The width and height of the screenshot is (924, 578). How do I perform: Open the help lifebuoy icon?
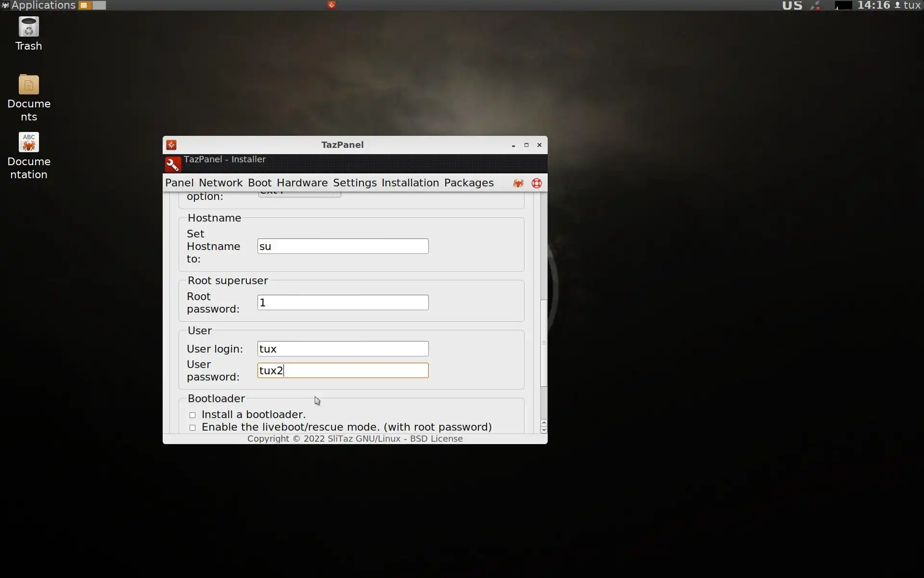pyautogui.click(x=537, y=184)
